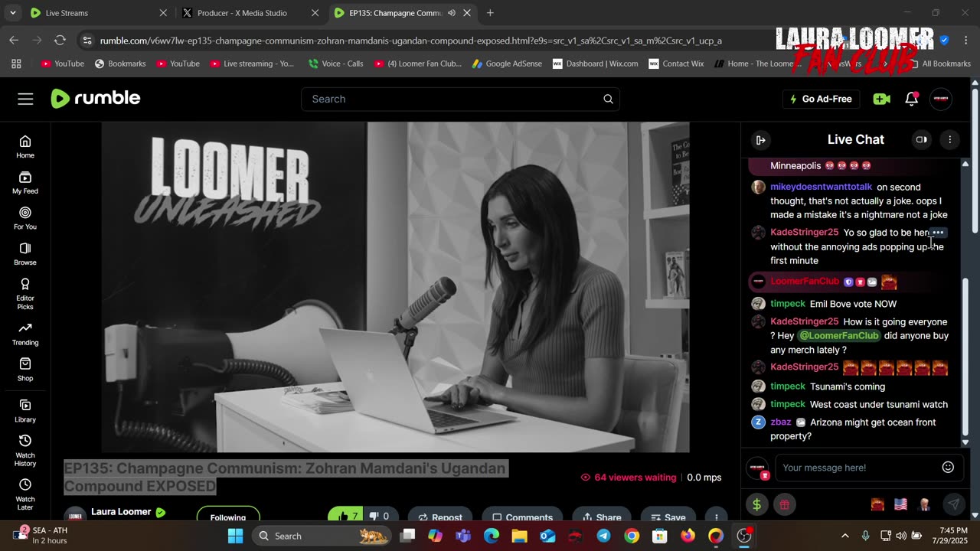The height and width of the screenshot is (551, 980).
Task: Open the gift subscriptions icon in chat
Action: 784,504
